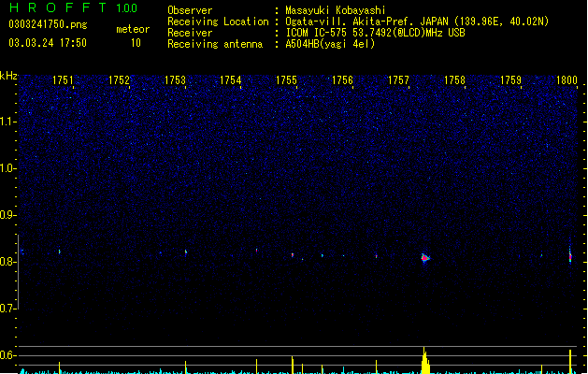Click the 1.0 kHz frequency label

8,168
